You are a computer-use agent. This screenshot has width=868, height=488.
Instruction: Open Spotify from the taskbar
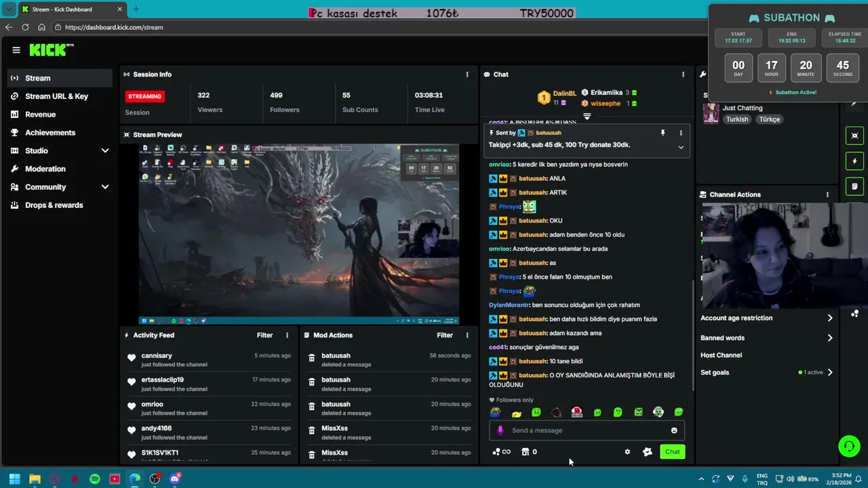point(95,479)
